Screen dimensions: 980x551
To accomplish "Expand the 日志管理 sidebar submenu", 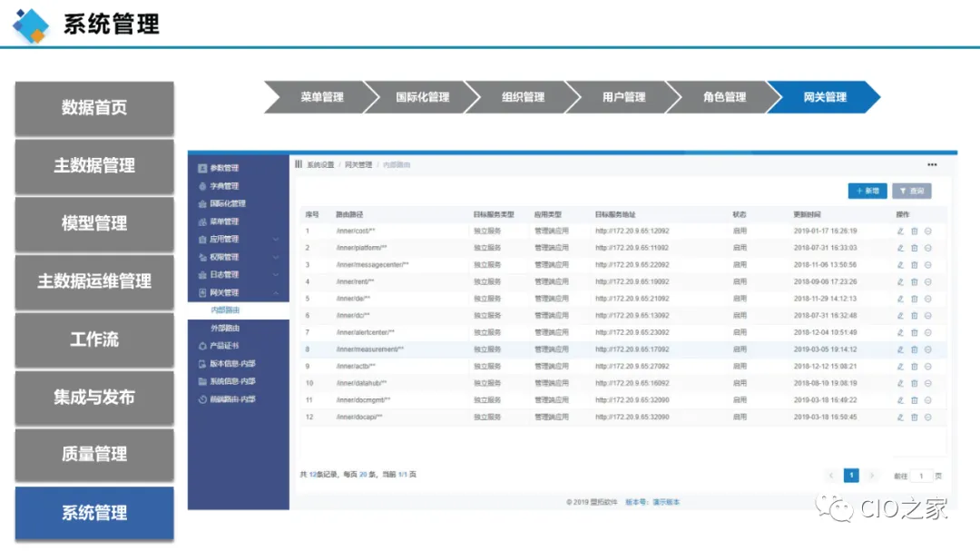I will 276,275.
